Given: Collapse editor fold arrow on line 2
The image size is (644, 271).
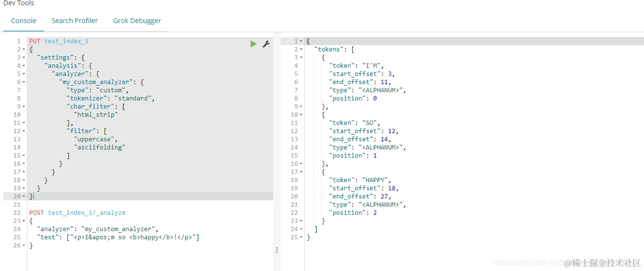Looking at the screenshot, I should pos(24,49).
